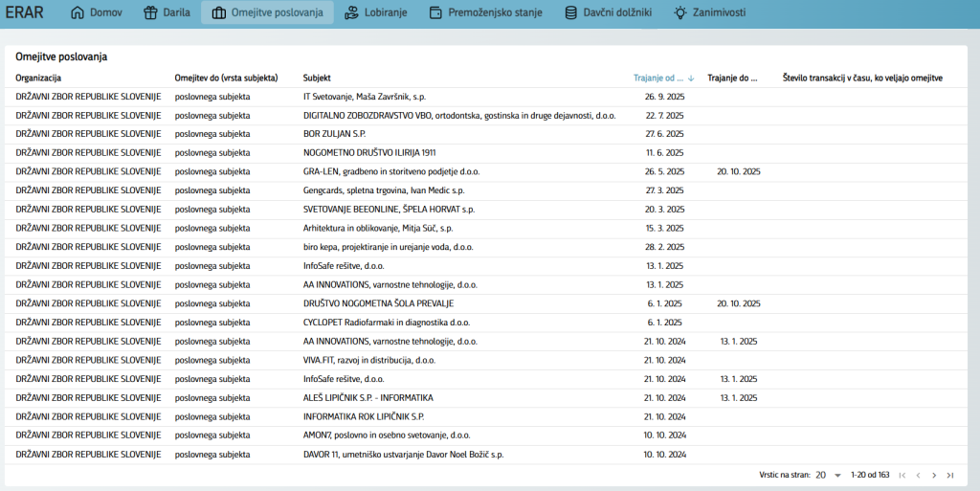980x491 pixels.
Task: Click the house icon next to Domov
Action: point(78,13)
